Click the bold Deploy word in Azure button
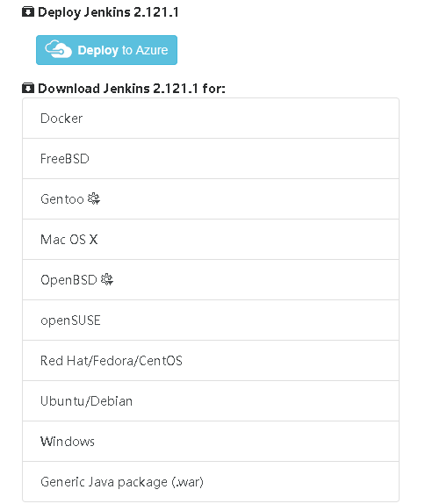425x504 pixels. coord(98,50)
